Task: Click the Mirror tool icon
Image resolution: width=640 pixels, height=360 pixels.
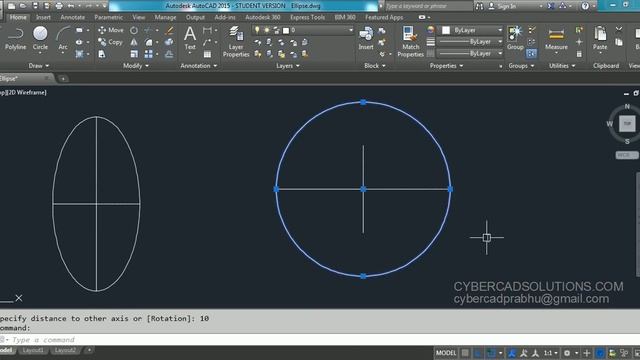Action: (x=134, y=42)
